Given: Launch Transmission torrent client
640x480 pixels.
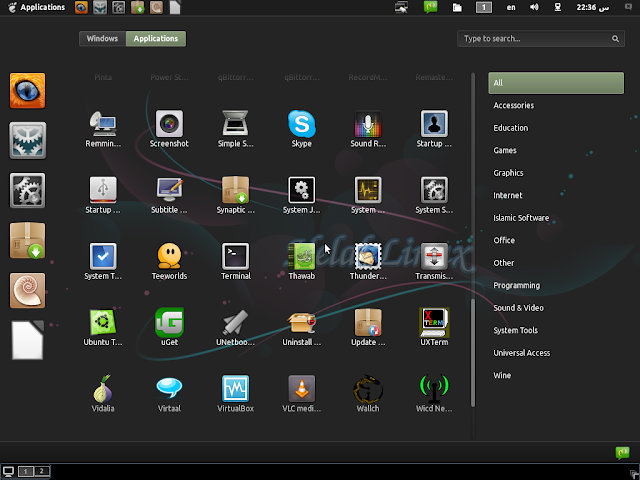Looking at the screenshot, I should pos(434,261).
